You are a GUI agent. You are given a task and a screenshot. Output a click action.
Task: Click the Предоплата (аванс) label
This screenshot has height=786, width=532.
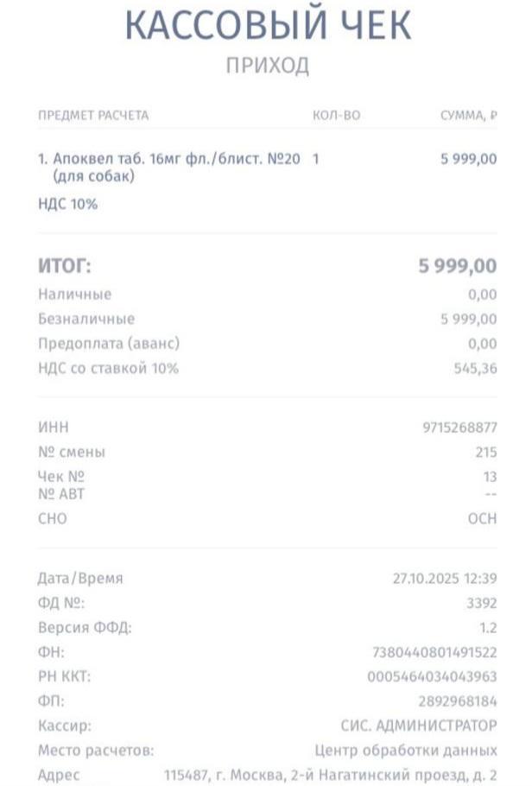(109, 344)
